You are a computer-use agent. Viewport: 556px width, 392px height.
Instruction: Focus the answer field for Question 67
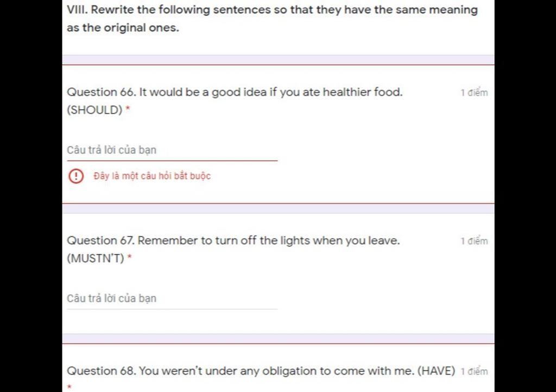click(172, 299)
